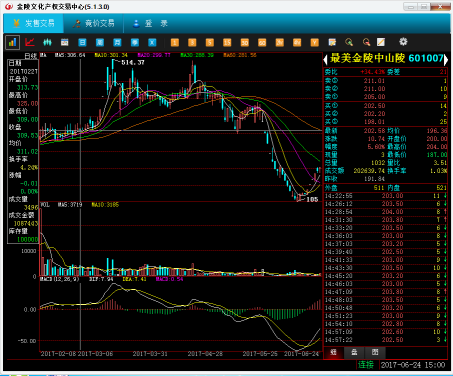Go to previous stock with left arrow
453x376 pixels.
[x=325, y=60]
